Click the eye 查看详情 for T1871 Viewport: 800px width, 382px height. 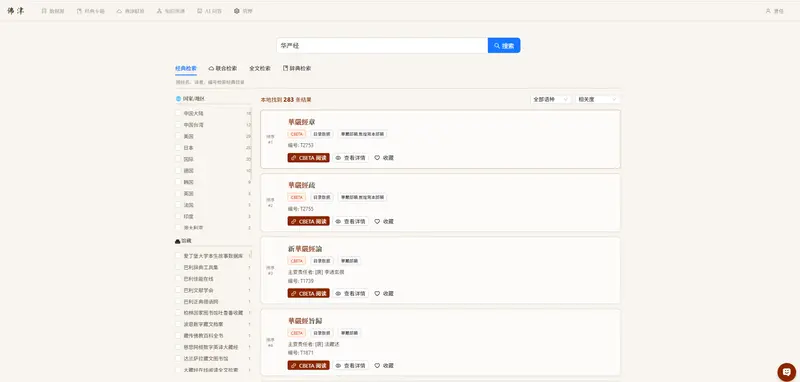coord(351,366)
